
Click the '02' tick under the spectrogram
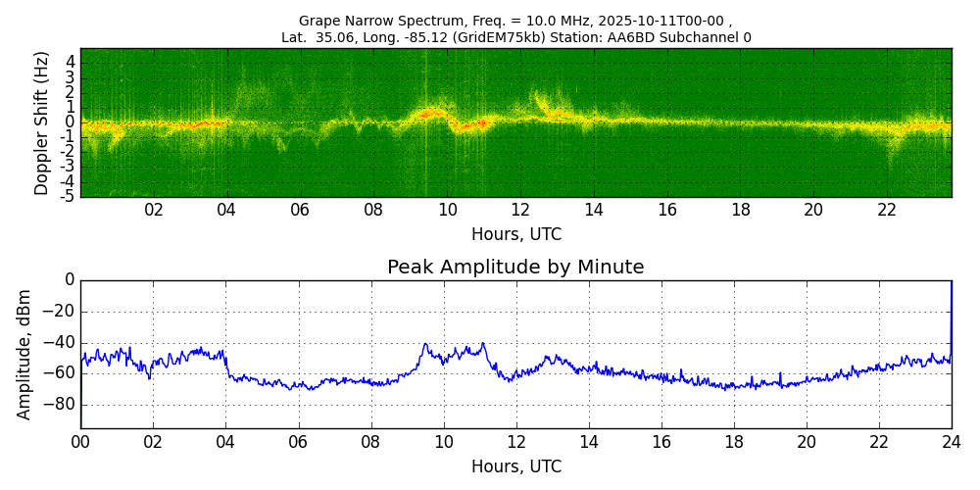[154, 211]
